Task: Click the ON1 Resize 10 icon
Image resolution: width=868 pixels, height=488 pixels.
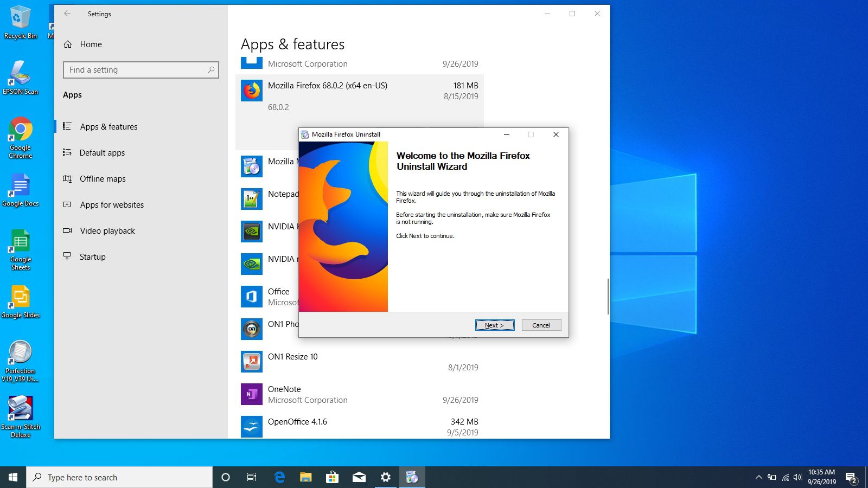Action: click(252, 362)
